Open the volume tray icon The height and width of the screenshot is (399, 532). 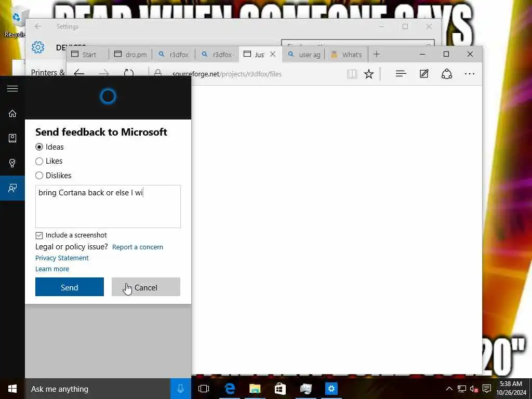[x=474, y=389]
